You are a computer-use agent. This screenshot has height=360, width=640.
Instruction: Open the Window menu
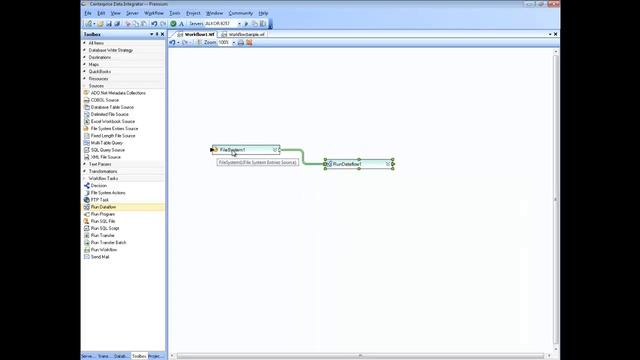click(x=215, y=13)
